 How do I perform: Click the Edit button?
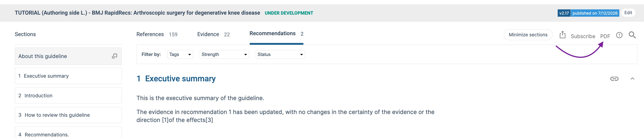click(628, 13)
